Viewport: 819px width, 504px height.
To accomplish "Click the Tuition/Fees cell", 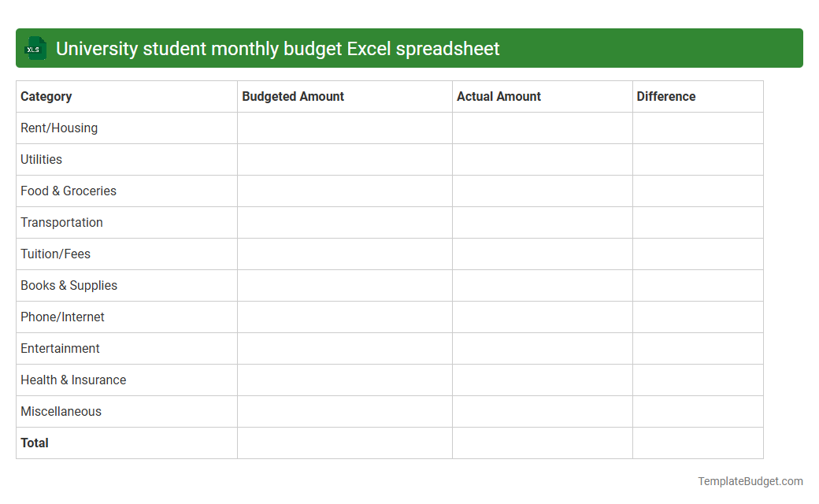I will click(55, 254).
